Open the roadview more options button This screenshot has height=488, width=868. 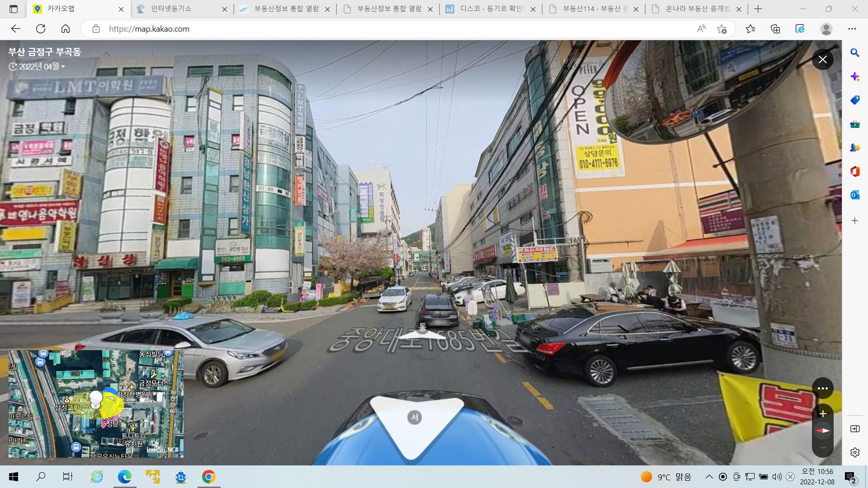pyautogui.click(x=822, y=388)
